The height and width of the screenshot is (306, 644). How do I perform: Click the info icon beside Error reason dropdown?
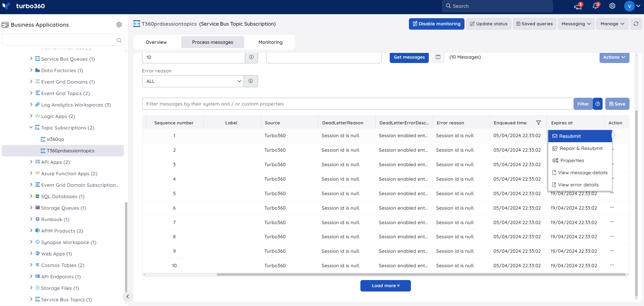(251, 81)
